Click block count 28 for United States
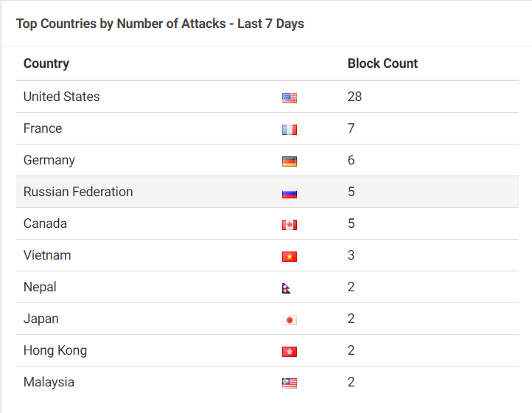Screen dimensions: 532x413 pyautogui.click(x=354, y=97)
